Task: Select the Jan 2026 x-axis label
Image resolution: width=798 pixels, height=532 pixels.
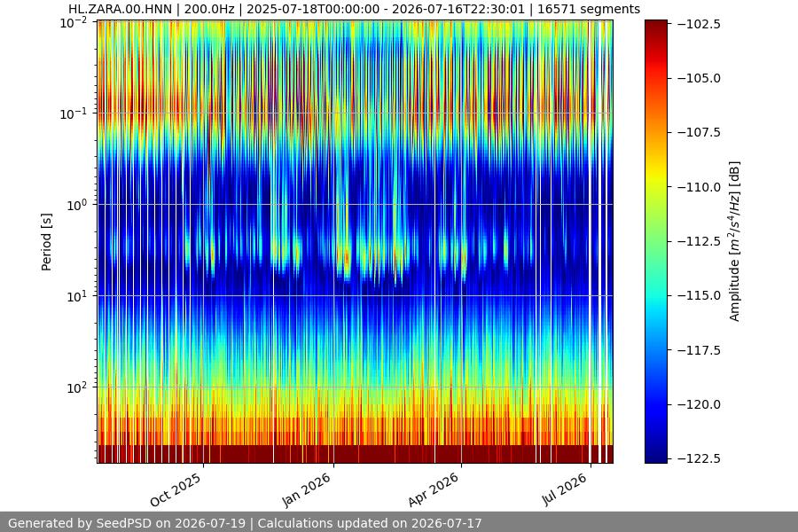Action: pyautogui.click(x=307, y=489)
